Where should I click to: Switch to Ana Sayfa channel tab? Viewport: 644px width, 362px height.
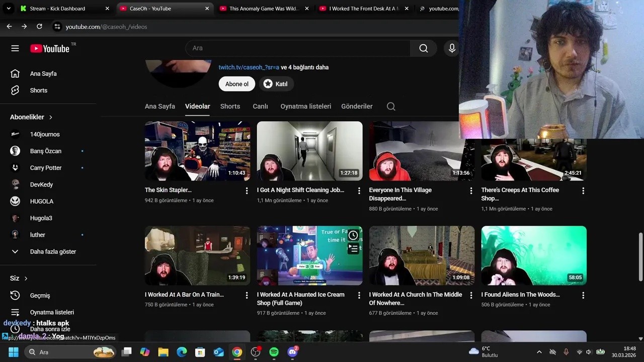[x=160, y=106]
